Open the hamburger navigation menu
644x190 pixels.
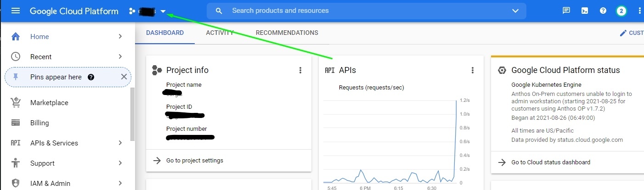16,11
